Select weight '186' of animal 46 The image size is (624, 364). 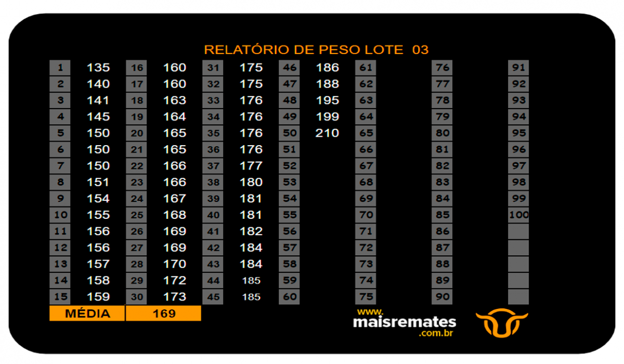click(328, 68)
